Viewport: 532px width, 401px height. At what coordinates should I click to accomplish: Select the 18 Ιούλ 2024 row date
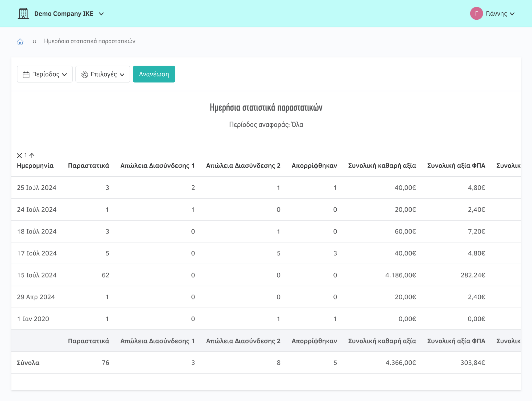pos(37,231)
